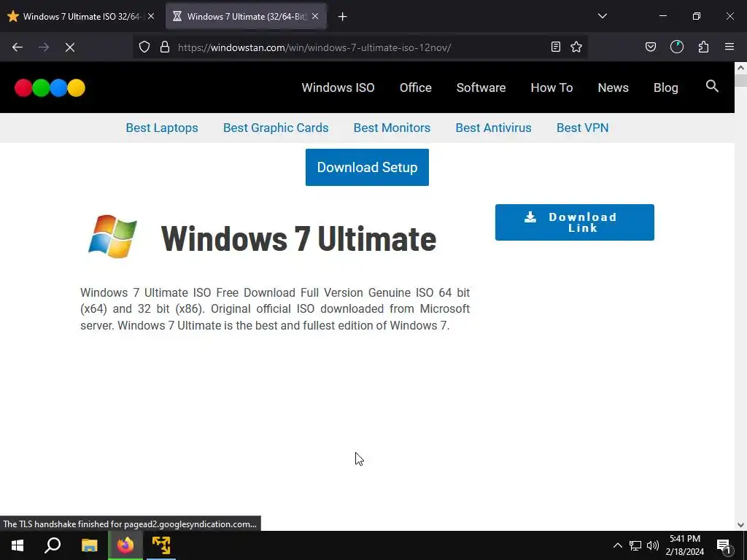747x560 pixels.
Task: Bookmark this page with the star icon
Action: pos(576,47)
